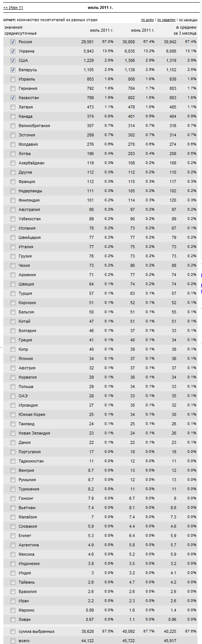Viewport: 202px width, 644px height.
Task: Select the Латвия checkbox
Action: point(13,107)
